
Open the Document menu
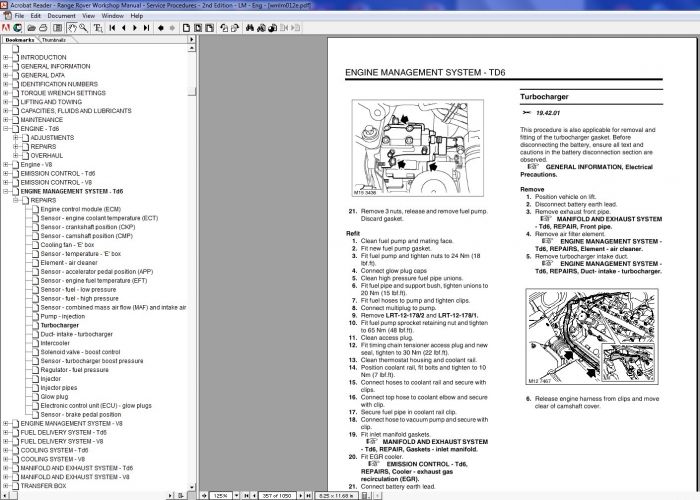[x=61, y=16]
